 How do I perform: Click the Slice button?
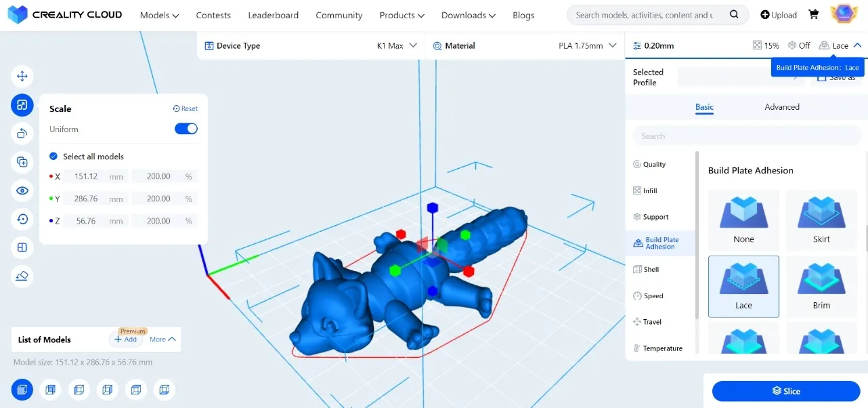point(785,391)
